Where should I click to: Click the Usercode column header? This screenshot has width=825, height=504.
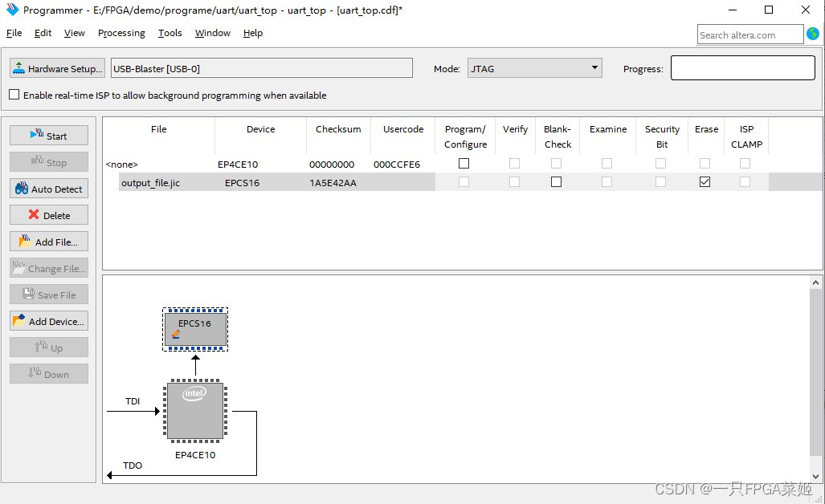403,136
